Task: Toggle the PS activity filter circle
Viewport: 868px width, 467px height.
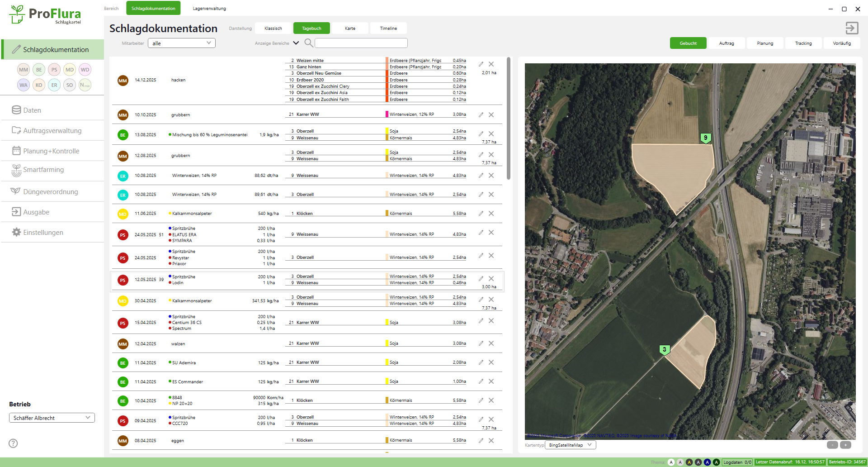Action: (54, 70)
